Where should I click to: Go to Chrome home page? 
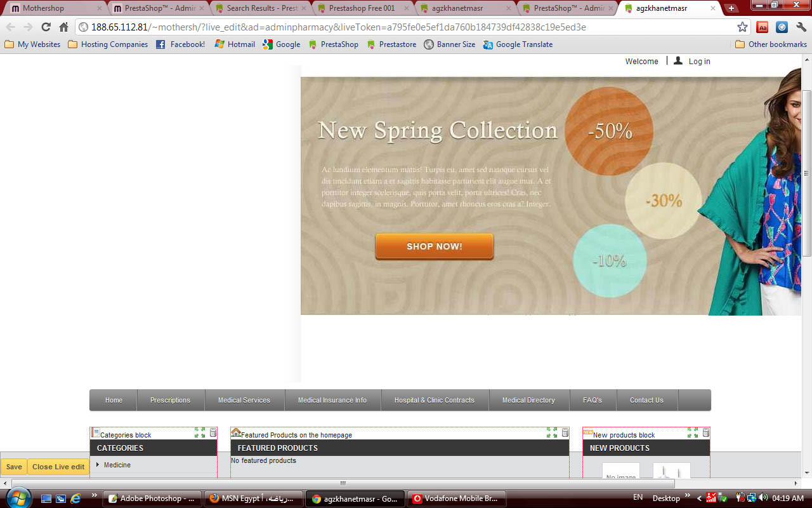pos(63,27)
